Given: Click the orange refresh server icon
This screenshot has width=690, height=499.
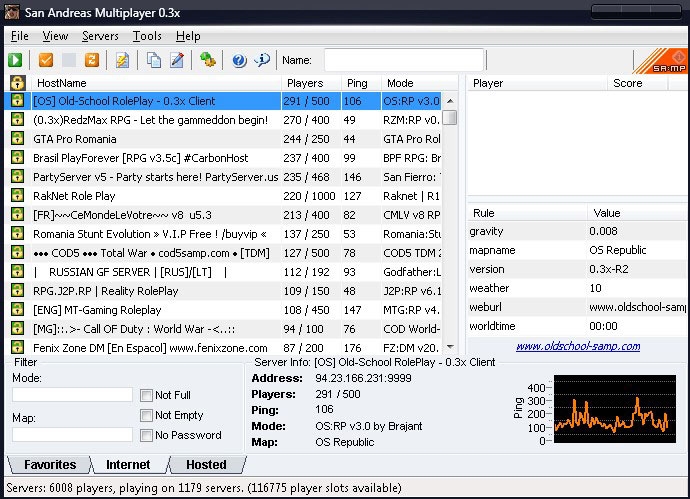Looking at the screenshot, I should click(92, 60).
